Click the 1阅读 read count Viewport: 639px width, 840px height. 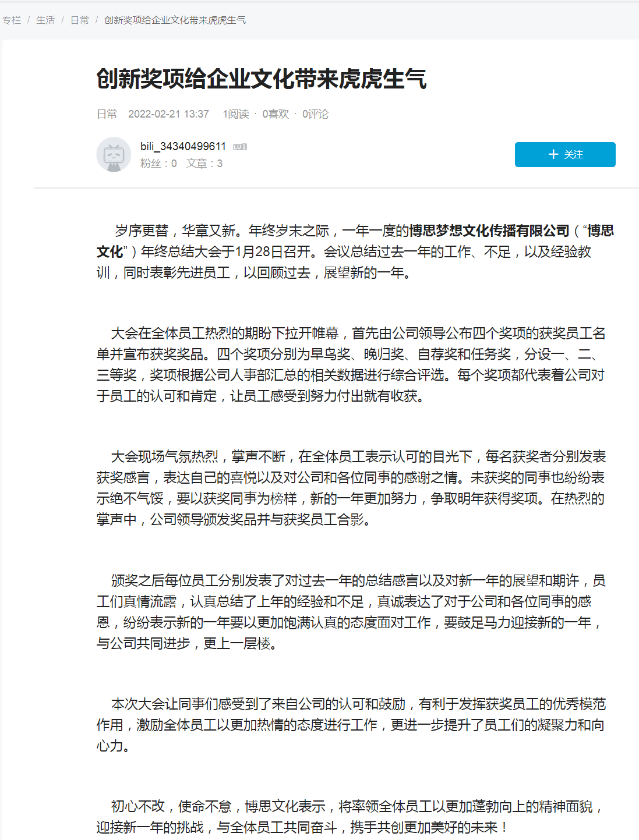236,114
